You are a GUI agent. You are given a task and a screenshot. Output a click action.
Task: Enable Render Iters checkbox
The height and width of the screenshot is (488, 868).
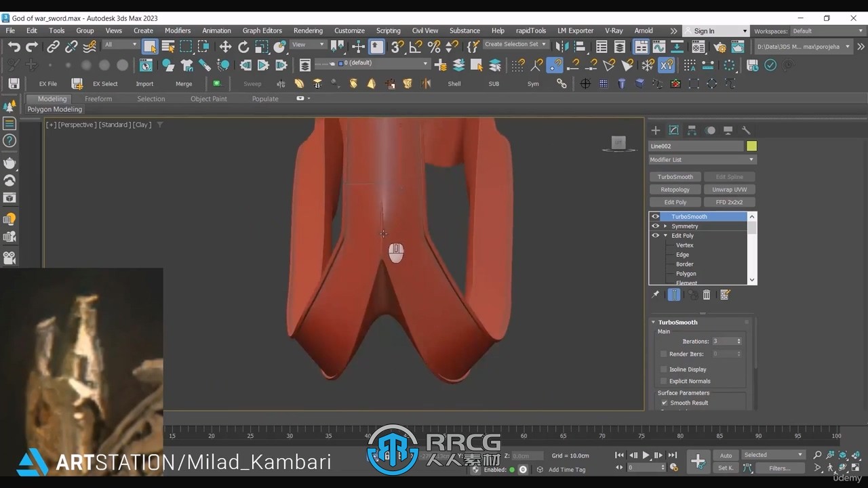[x=664, y=354]
